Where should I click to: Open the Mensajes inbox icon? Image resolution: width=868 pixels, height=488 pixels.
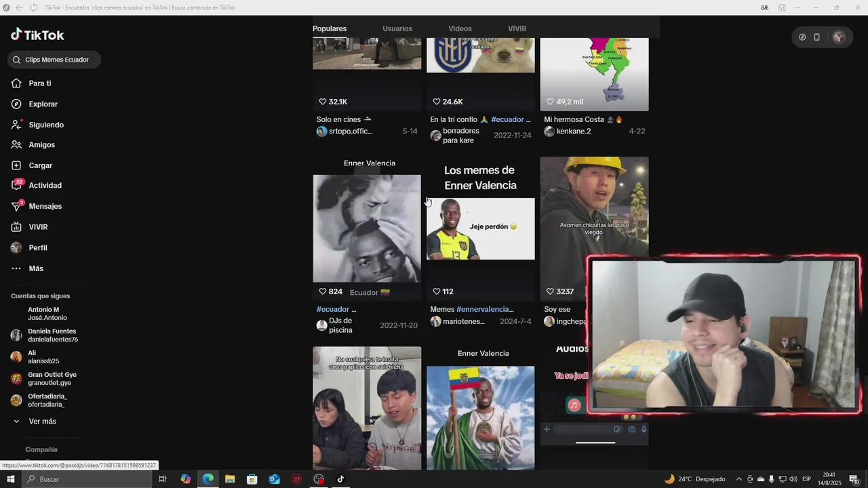16,206
